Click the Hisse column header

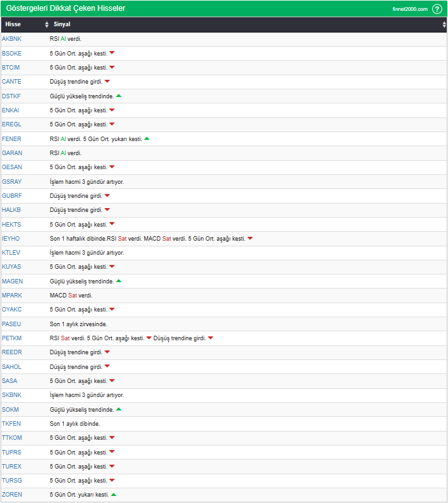[13, 24]
